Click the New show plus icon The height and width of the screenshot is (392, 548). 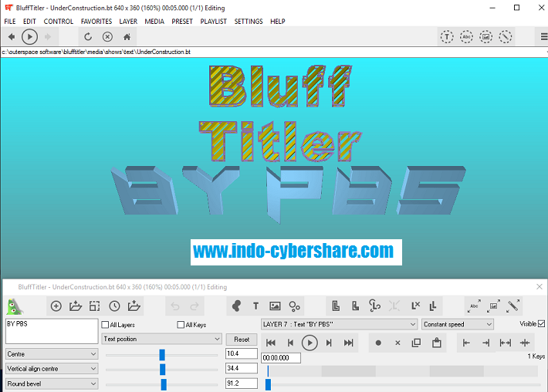click(x=56, y=306)
